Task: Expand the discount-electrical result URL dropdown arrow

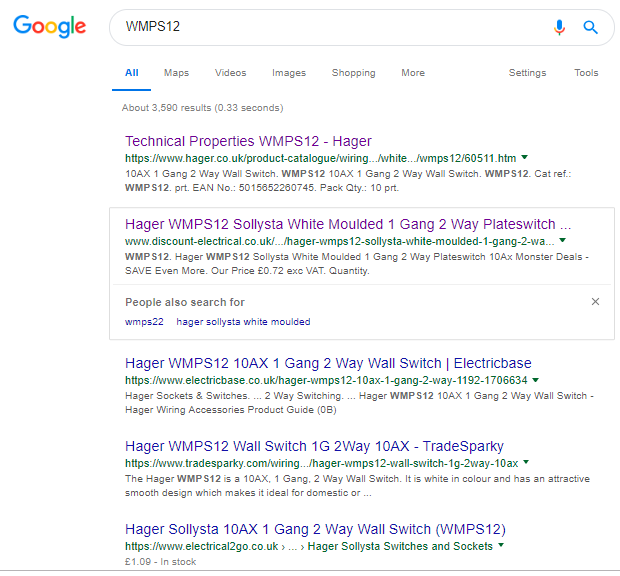Action: click(563, 241)
